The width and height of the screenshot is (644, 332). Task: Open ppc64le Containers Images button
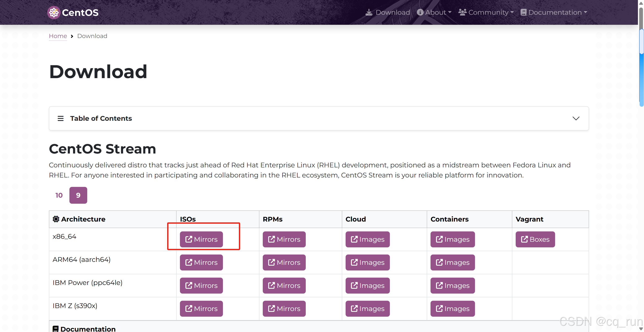(x=453, y=285)
